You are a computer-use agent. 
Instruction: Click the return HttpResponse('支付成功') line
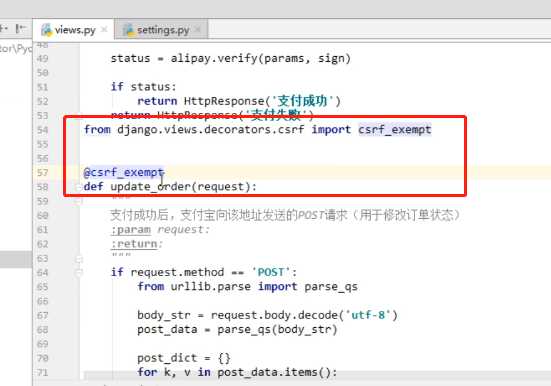[x=239, y=101]
